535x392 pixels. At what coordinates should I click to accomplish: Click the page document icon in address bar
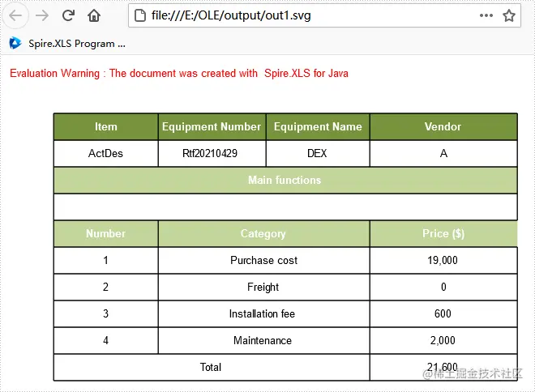point(140,15)
